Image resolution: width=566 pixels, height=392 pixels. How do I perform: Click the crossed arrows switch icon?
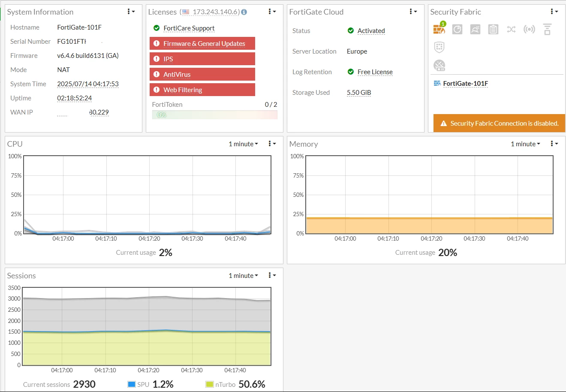point(511,29)
